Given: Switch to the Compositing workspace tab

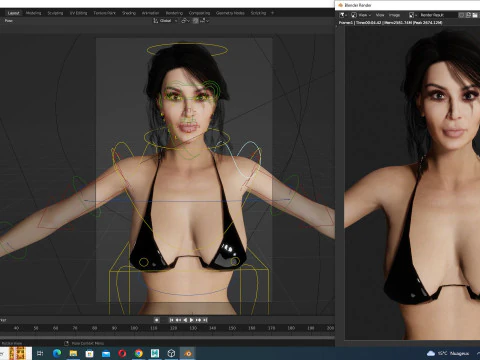Looking at the screenshot, I should click(199, 13).
